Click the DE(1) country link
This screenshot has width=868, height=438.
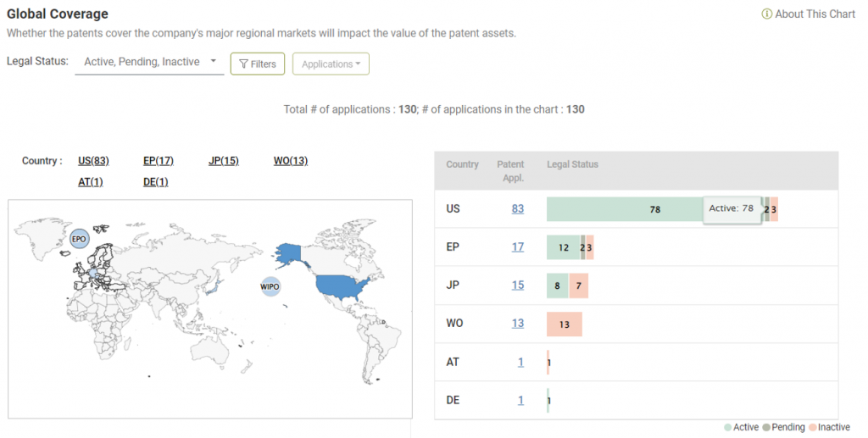tap(156, 182)
